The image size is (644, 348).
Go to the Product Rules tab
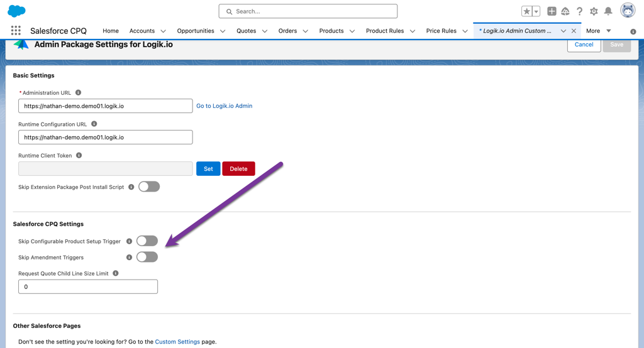coord(385,31)
